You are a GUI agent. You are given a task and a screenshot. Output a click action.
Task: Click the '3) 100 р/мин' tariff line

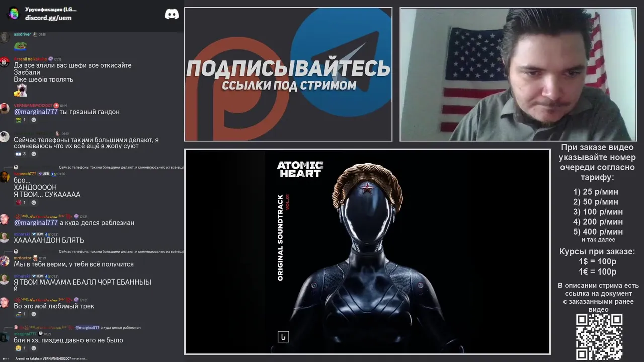598,212
